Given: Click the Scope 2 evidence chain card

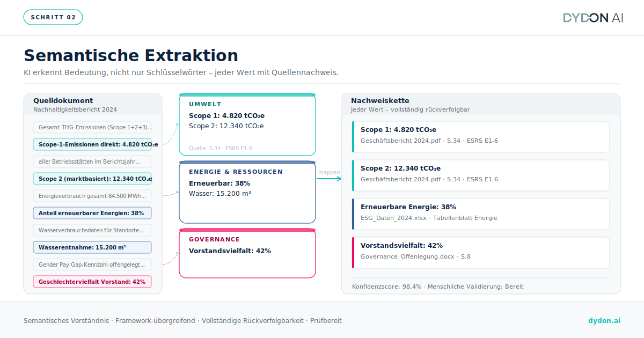Looking at the screenshot, I should [x=481, y=175].
